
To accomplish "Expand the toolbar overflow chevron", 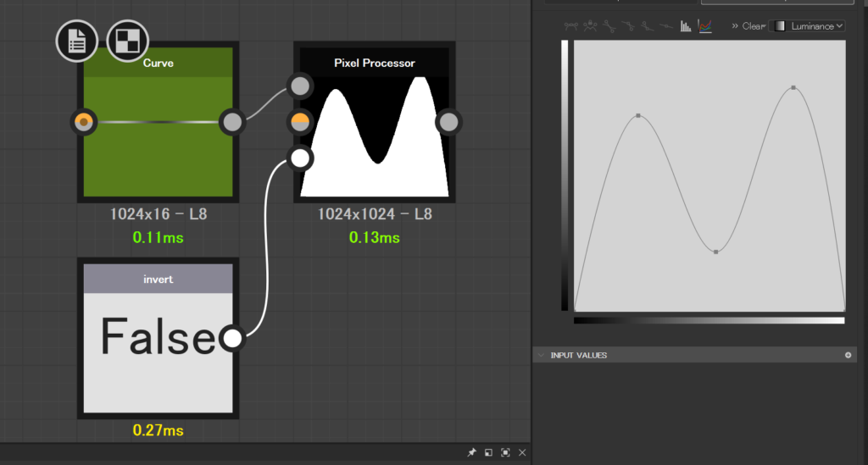I will pyautogui.click(x=735, y=26).
